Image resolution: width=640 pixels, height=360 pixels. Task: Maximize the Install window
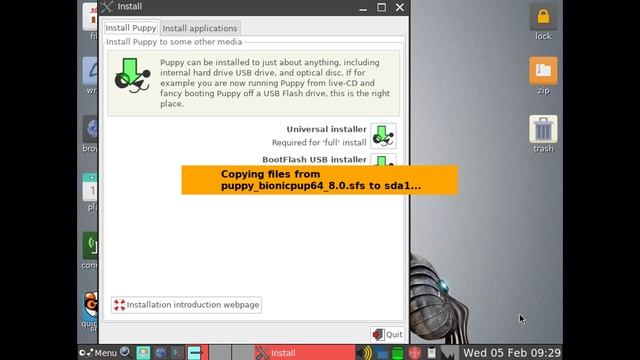(x=381, y=7)
